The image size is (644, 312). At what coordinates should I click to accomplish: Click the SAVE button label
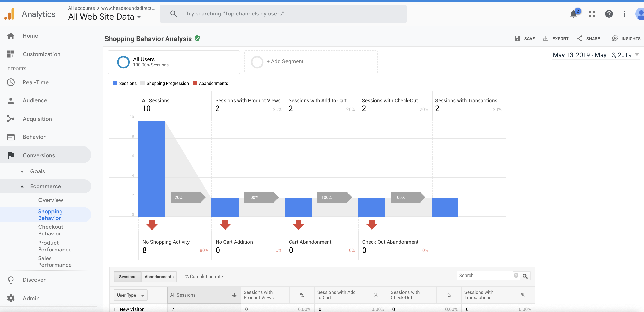529,39
